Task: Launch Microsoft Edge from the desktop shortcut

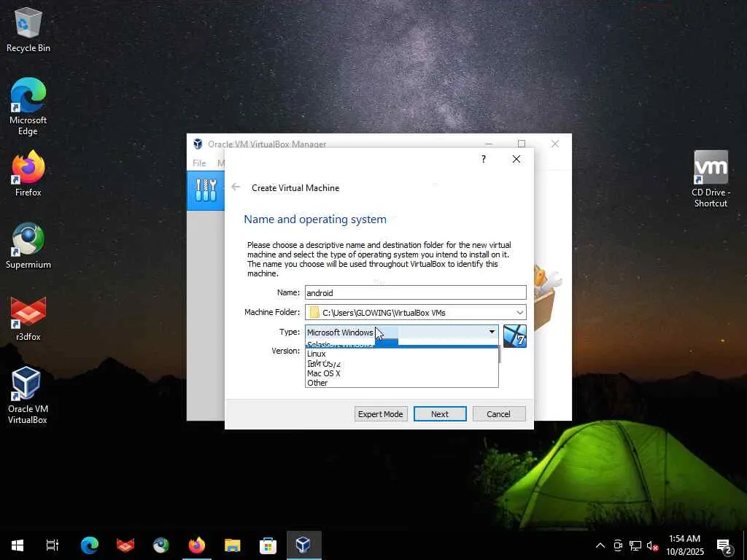Action: click(x=28, y=106)
